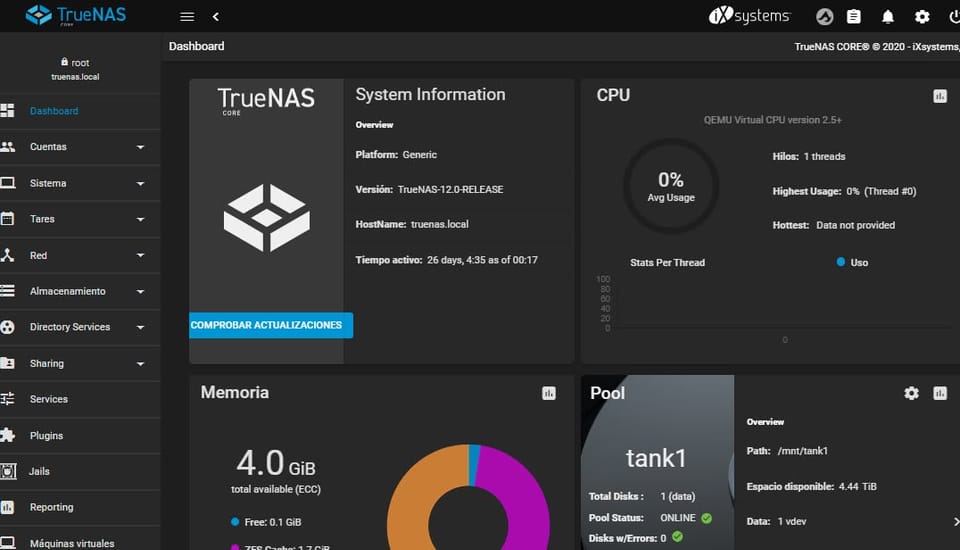Toggle the hamburger sidebar menu
This screenshot has width=960, height=550.
tap(187, 17)
